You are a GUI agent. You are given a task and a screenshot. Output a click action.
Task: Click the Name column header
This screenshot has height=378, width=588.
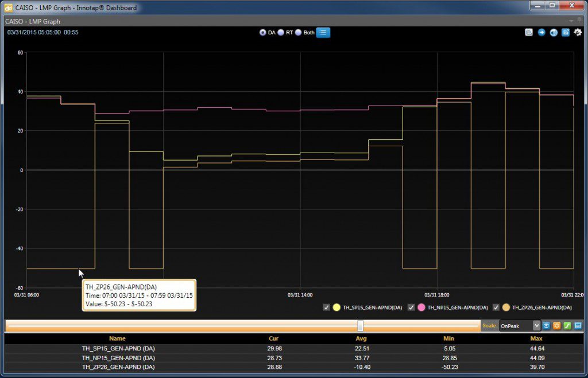click(117, 338)
